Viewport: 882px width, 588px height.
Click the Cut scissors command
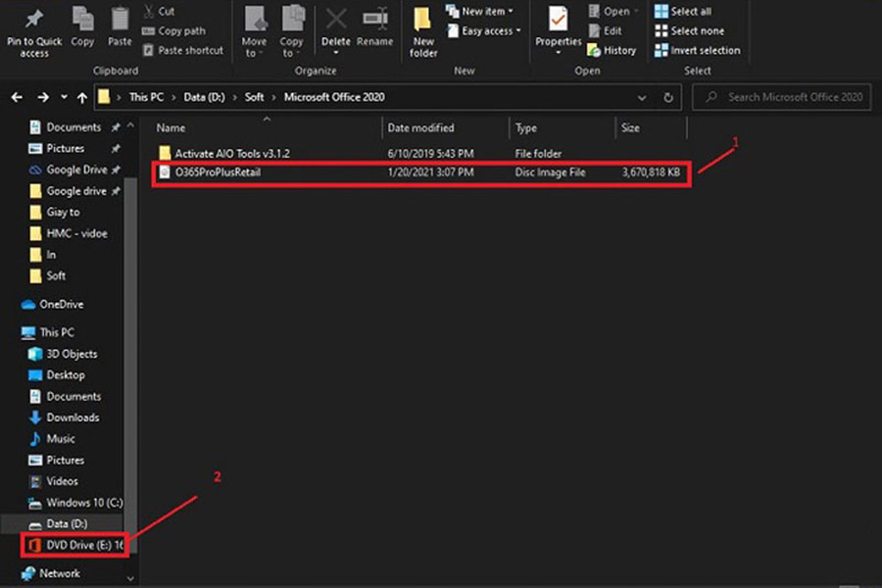(x=159, y=11)
